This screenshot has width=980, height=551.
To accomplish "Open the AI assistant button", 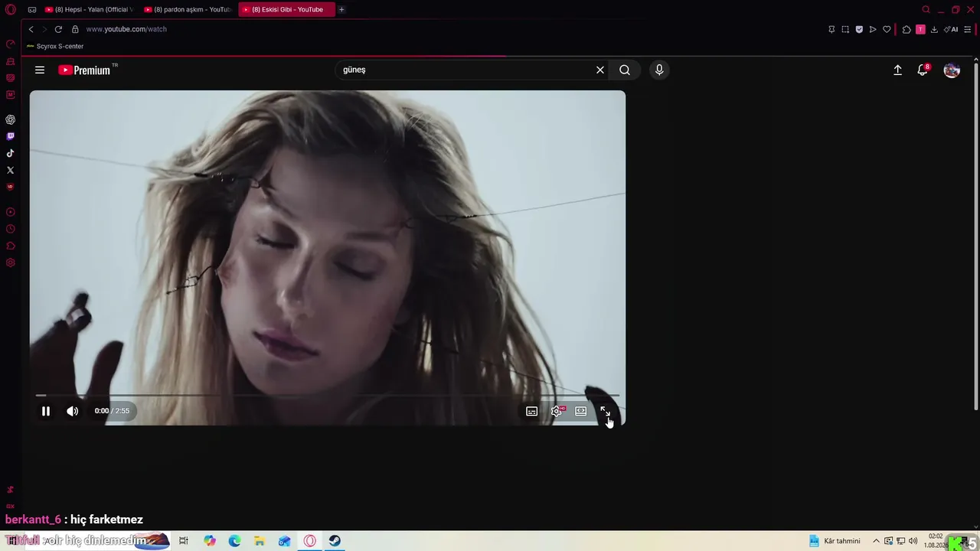I will [x=951, y=29].
